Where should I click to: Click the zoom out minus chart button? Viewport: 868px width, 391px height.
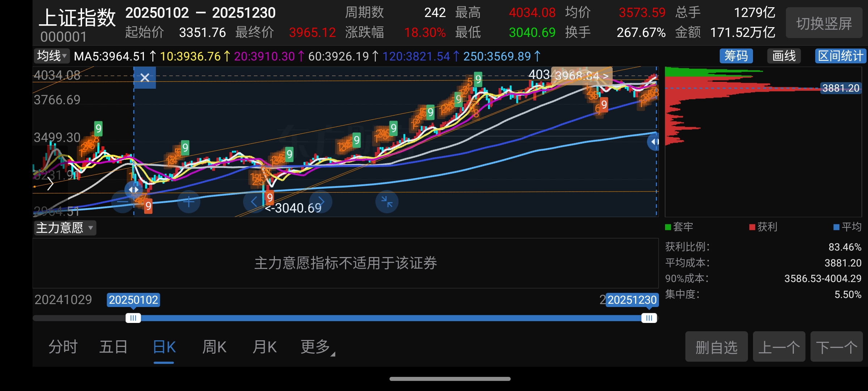pos(123,202)
